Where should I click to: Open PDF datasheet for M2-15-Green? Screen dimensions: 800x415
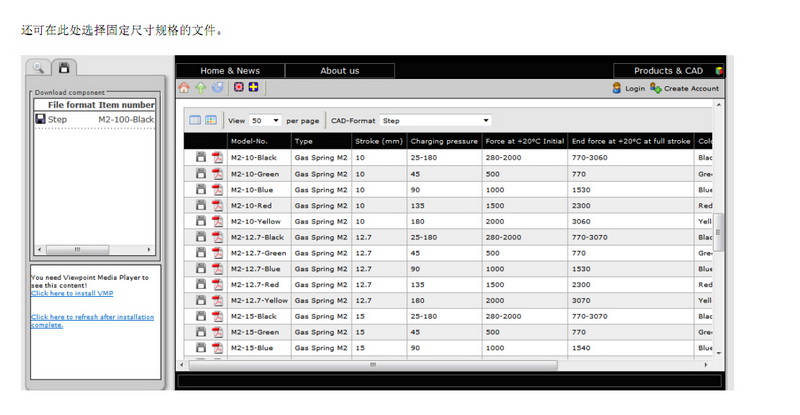click(218, 332)
